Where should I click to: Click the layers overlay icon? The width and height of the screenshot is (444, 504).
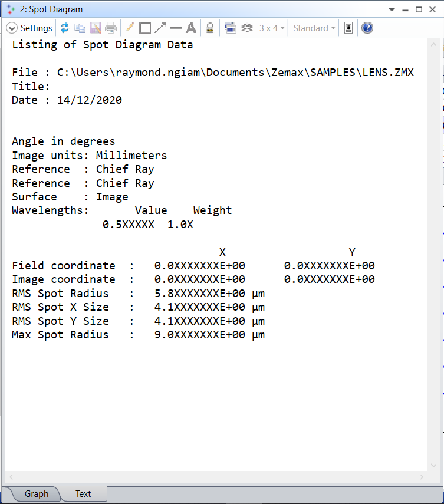pos(247,28)
